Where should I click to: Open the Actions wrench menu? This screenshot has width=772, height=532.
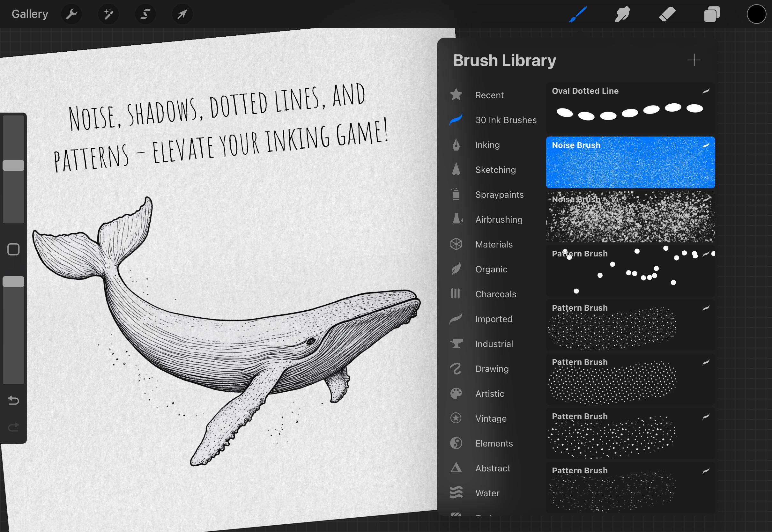[71, 14]
